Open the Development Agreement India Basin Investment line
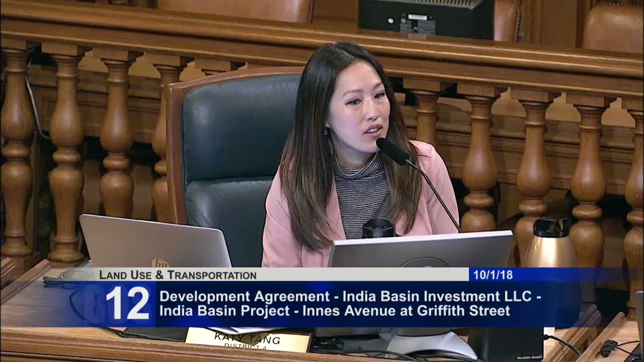644x362 pixels. [x=350, y=296]
